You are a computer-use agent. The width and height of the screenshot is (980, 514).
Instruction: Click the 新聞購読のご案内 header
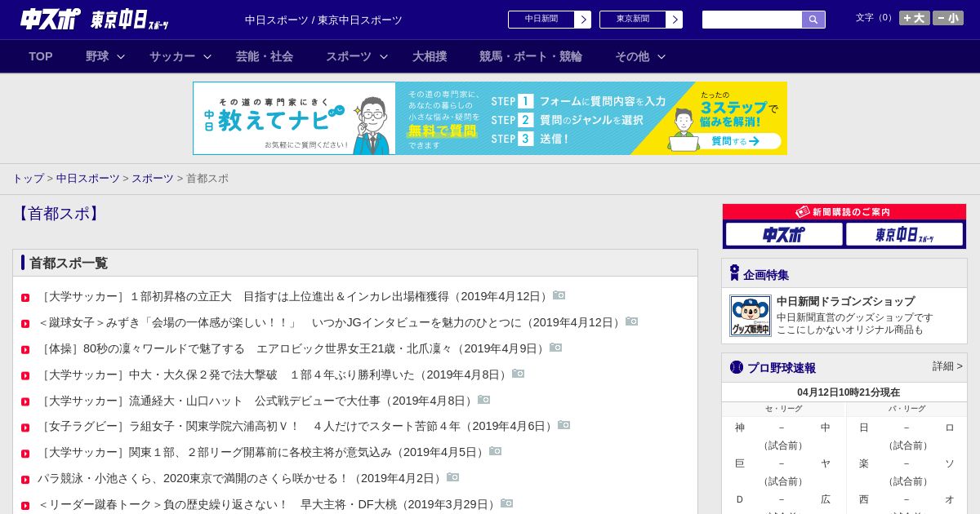844,212
